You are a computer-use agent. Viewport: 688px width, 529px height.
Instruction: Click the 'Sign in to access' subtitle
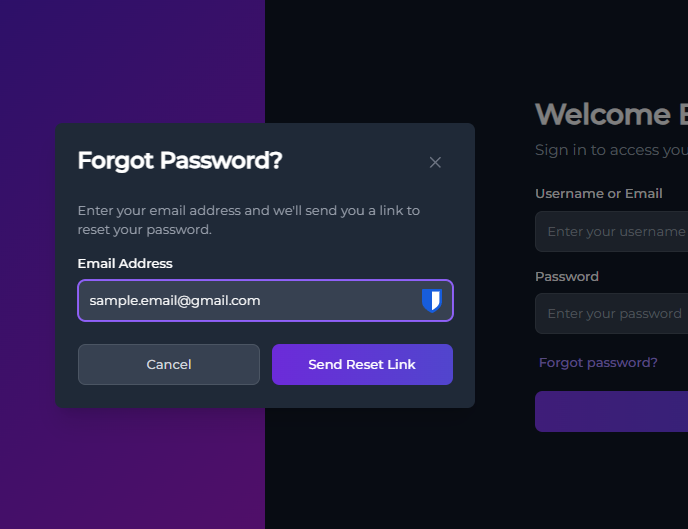click(x=610, y=150)
